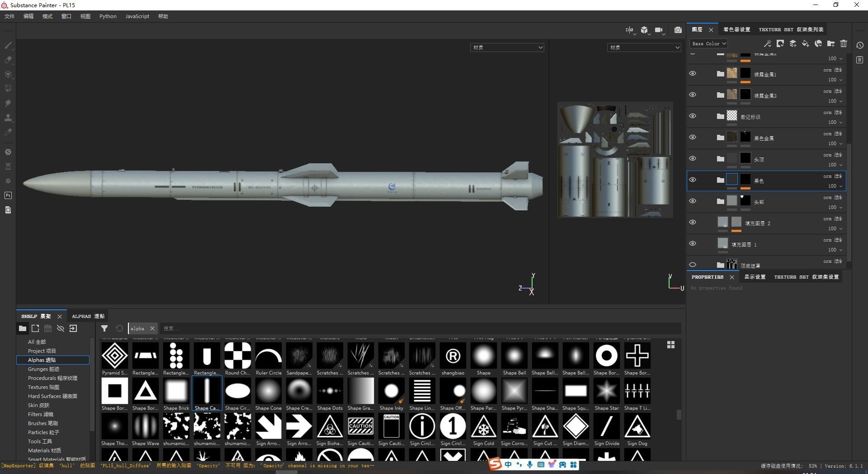Open opacity dropdown of 填充图层 1

(835, 250)
